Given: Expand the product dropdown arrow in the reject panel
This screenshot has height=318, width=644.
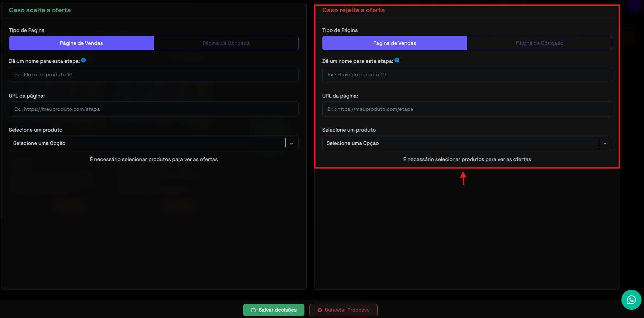Looking at the screenshot, I should tap(605, 143).
